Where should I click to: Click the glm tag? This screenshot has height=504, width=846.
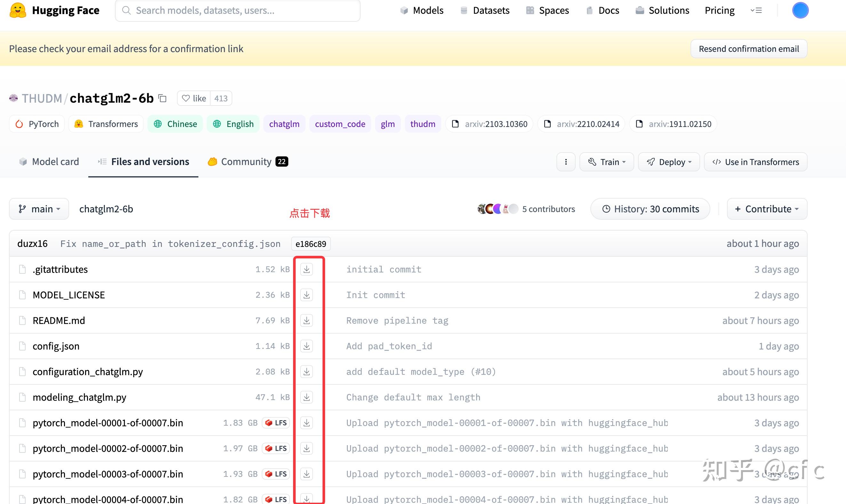coord(388,124)
